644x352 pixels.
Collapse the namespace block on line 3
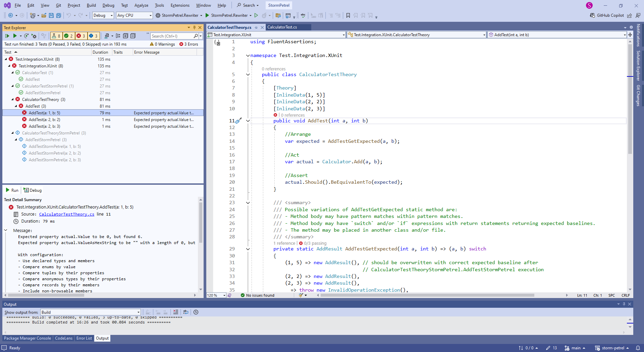[x=248, y=56]
